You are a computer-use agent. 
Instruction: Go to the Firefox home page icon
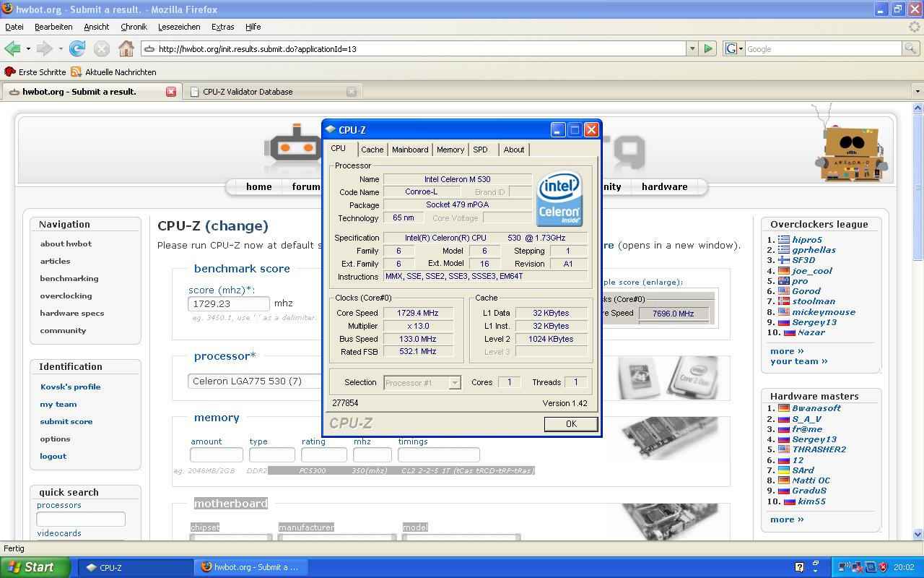[x=126, y=48]
